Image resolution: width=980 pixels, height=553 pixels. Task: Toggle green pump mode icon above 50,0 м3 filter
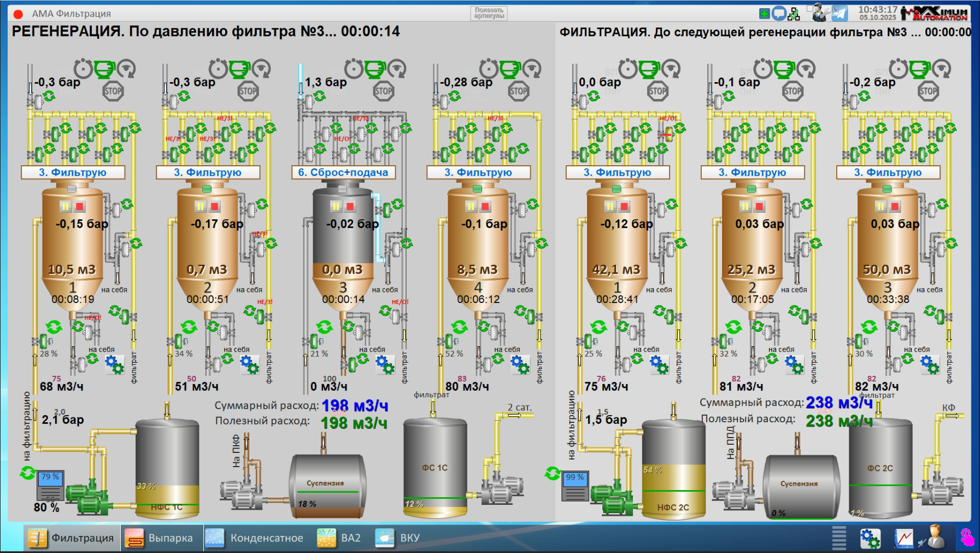coord(920,69)
